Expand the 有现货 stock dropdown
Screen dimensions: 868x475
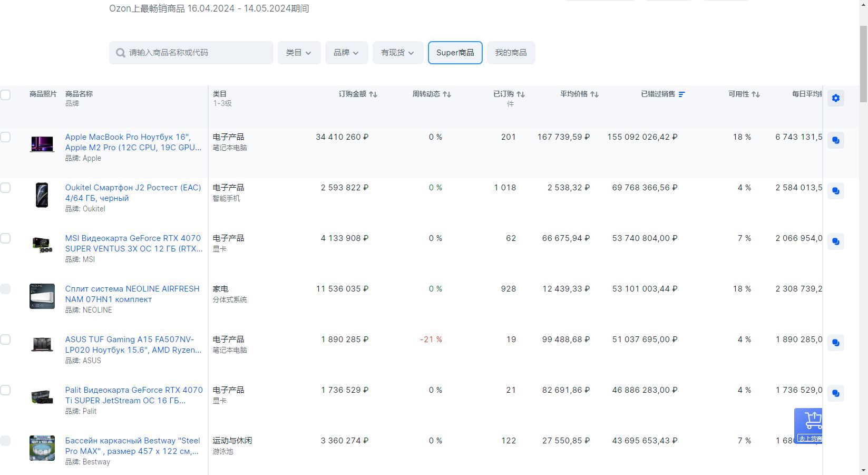[398, 53]
